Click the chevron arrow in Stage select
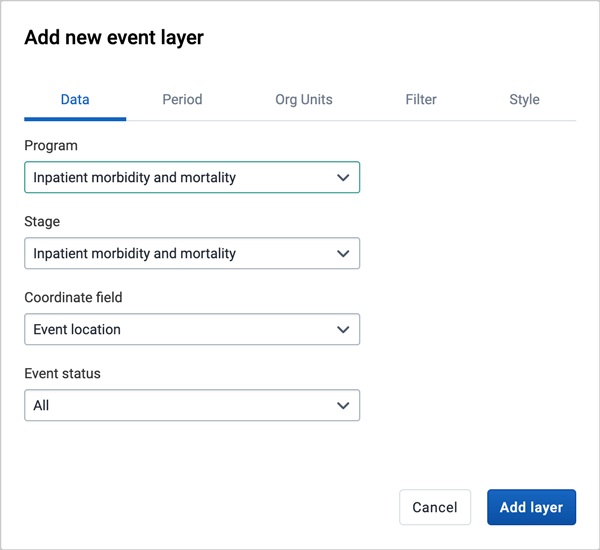Image resolution: width=600 pixels, height=550 pixels. pos(343,253)
